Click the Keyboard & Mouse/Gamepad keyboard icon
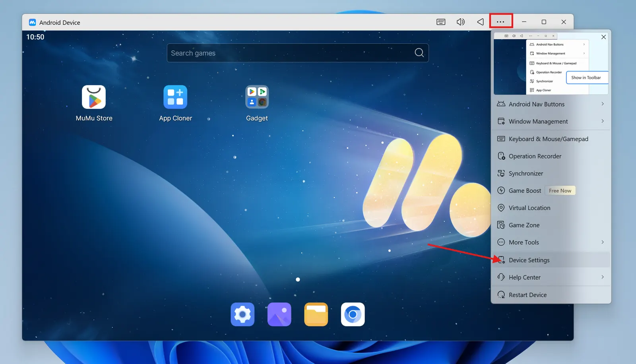This screenshot has height=364, width=636. [x=501, y=139]
